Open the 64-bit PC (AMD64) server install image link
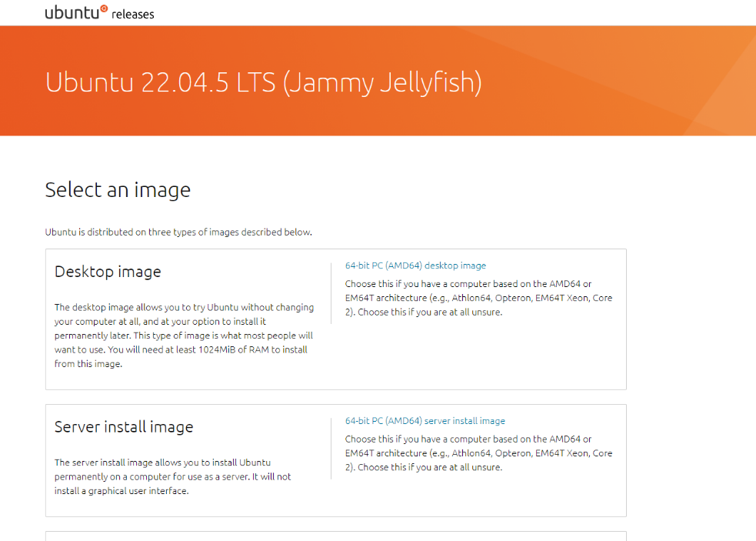Viewport: 756px width, 541px height. click(x=425, y=421)
